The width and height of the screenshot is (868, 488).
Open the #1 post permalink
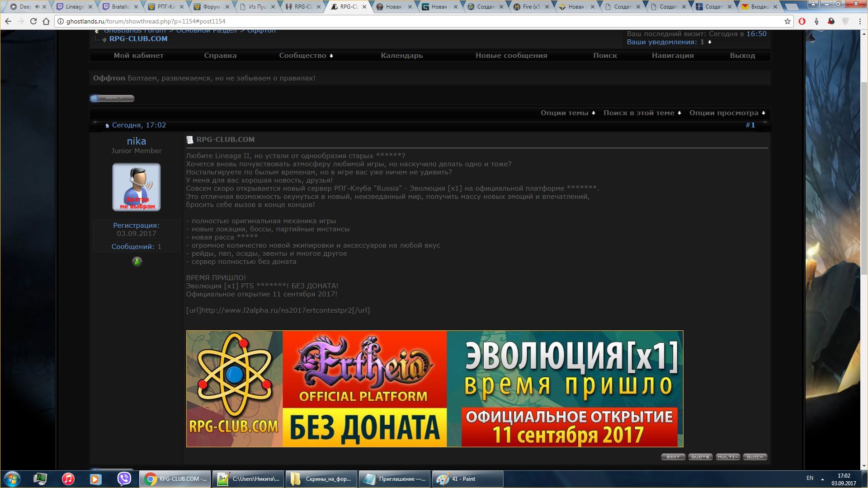(750, 125)
